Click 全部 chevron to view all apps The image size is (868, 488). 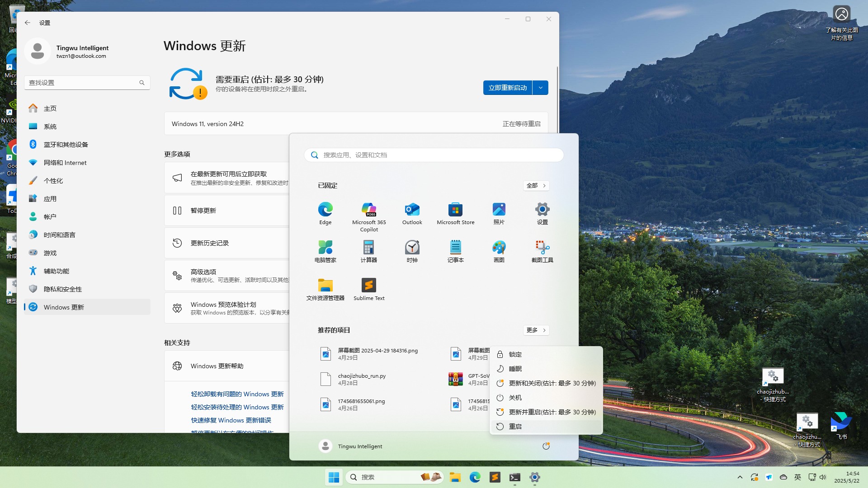click(536, 185)
